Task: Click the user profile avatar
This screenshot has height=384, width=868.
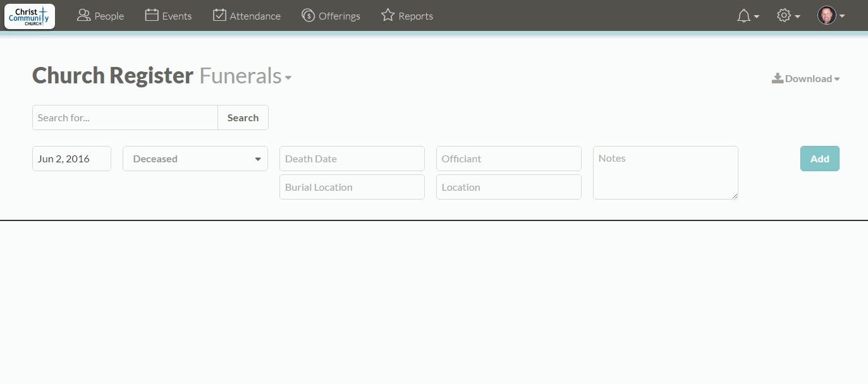Action: pyautogui.click(x=826, y=16)
